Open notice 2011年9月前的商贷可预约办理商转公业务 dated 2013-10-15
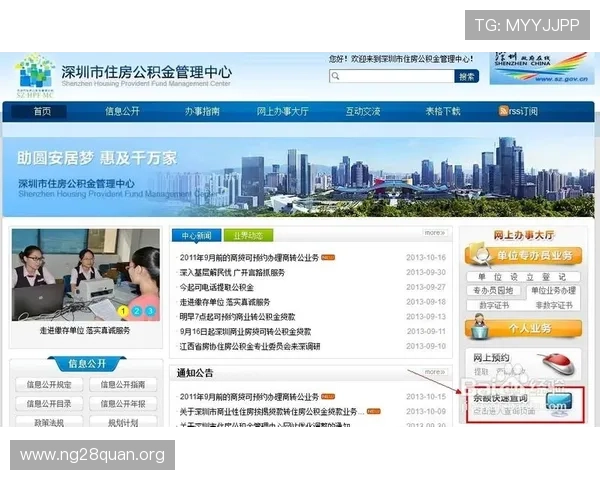Image resolution: width=600 pixels, height=480 pixels. (x=249, y=397)
